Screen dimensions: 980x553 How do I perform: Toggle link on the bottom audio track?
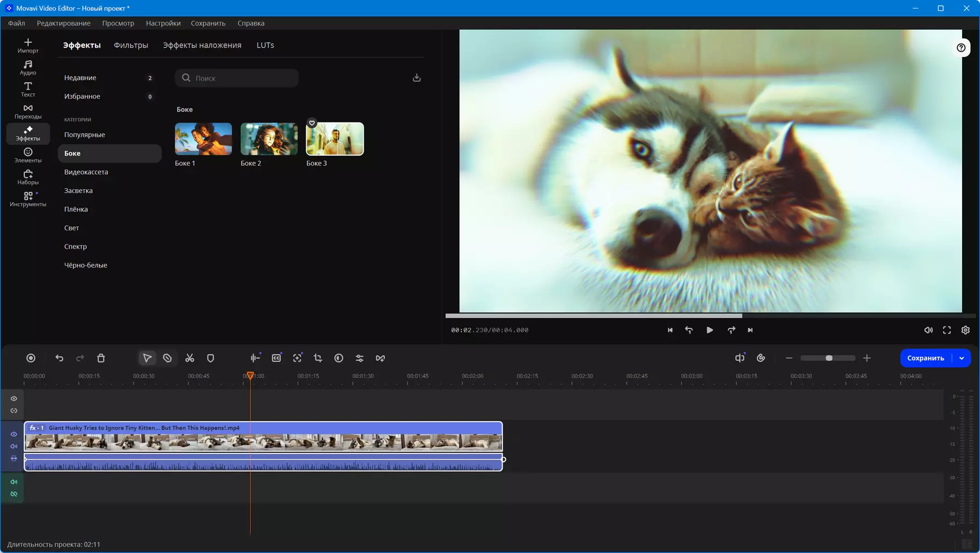coord(14,494)
